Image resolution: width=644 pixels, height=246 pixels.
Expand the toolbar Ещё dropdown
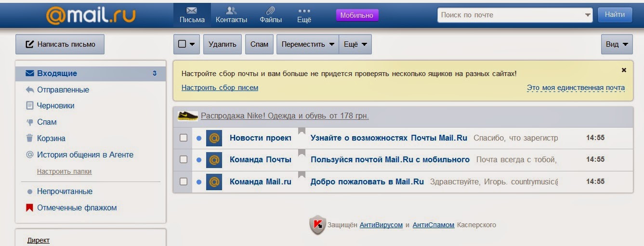[x=355, y=44]
